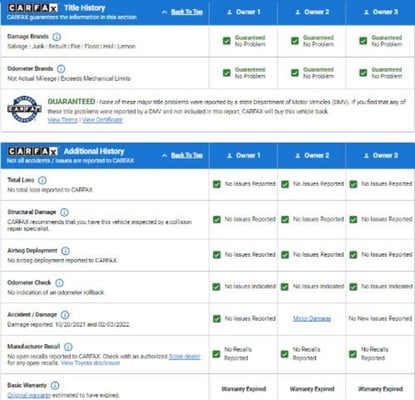Select Owner 1 column in Title History
The width and height of the screenshot is (415, 400).
tap(243, 12)
